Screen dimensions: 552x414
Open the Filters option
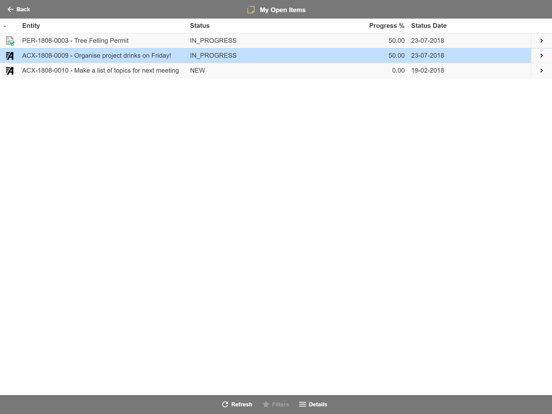(x=276, y=404)
